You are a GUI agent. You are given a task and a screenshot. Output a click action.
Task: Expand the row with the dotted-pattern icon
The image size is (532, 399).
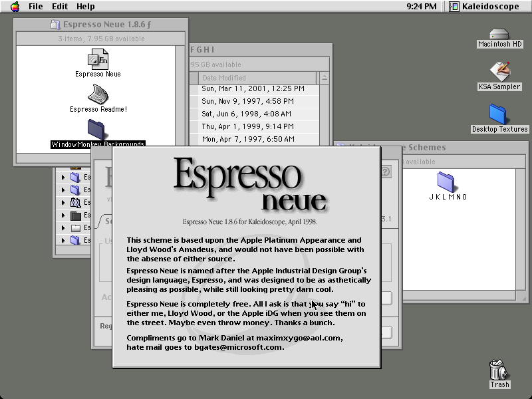[x=63, y=203]
